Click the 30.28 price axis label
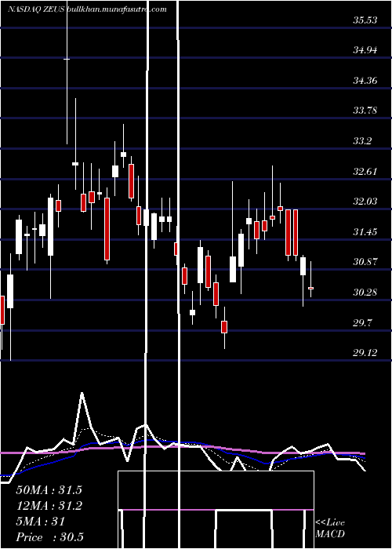The image size is (392, 549). pos(365,293)
